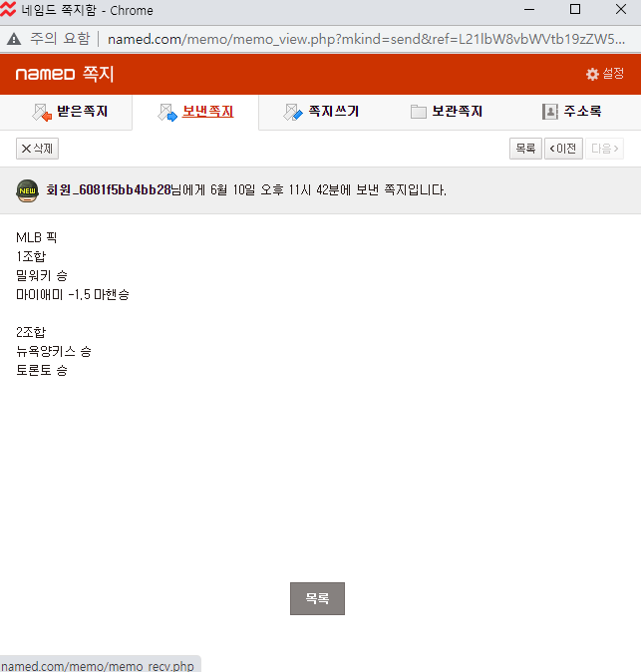Image resolution: width=641 pixels, height=672 pixels.
Task: Click the URL address bar
Action: [x=366, y=39]
